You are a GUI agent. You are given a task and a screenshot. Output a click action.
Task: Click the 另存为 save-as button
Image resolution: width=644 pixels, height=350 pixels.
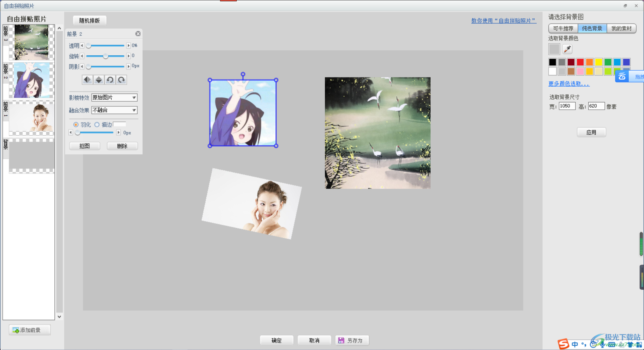pos(352,340)
